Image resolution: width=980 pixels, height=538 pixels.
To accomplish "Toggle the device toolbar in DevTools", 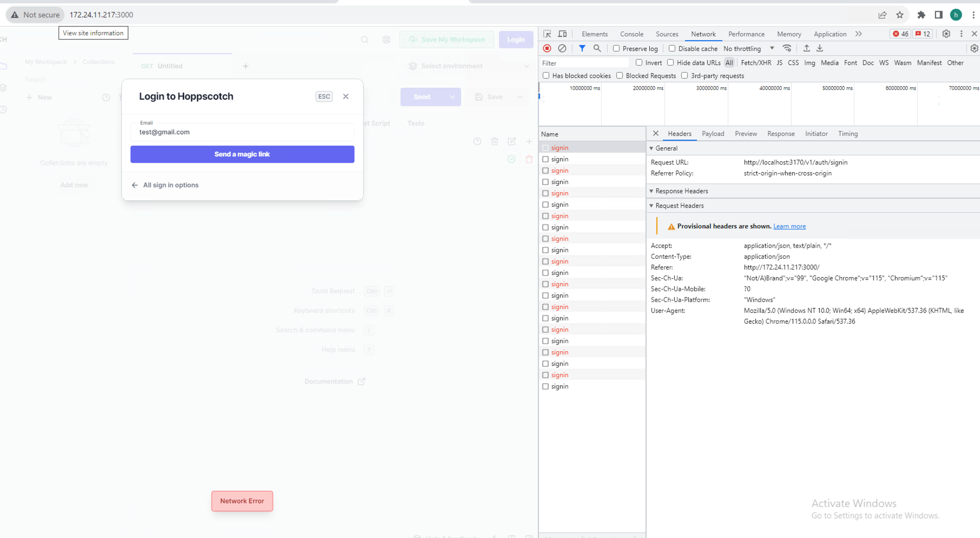I will coord(562,34).
